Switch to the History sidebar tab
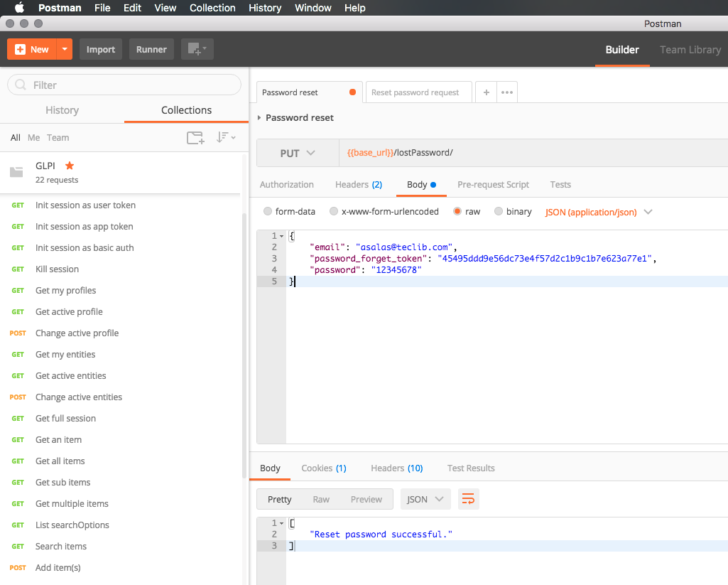The height and width of the screenshot is (585, 728). tap(63, 110)
